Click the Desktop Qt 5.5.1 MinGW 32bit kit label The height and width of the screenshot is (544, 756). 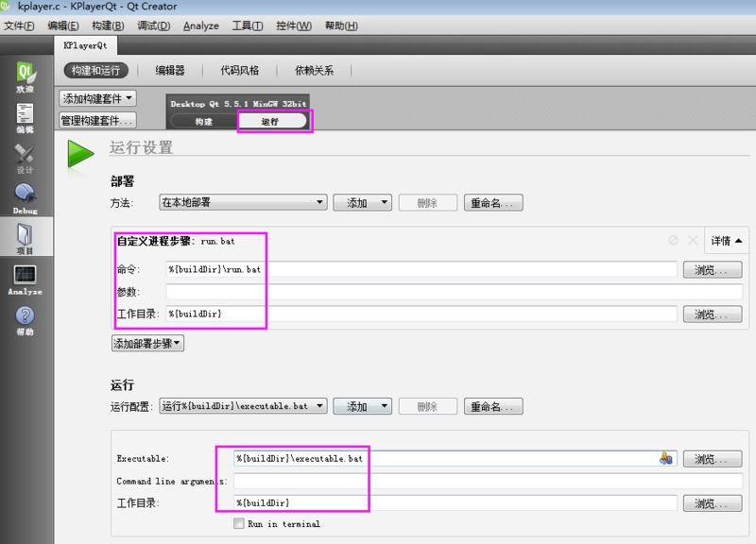238,104
